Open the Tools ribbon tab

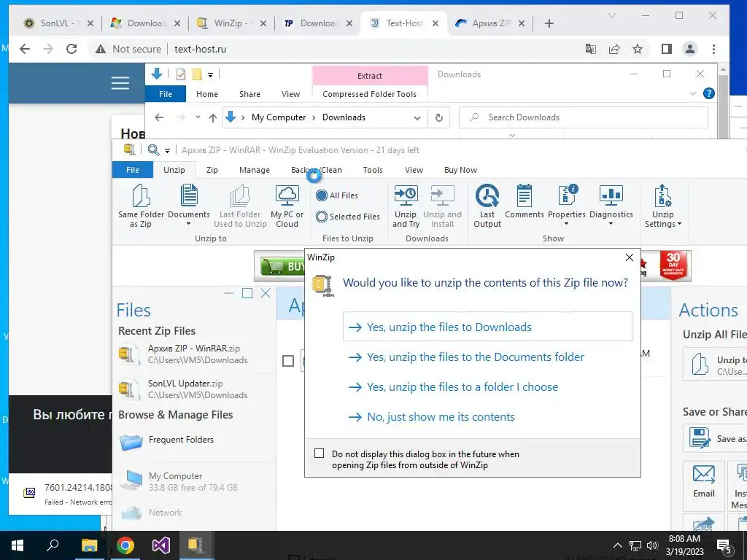click(x=373, y=170)
